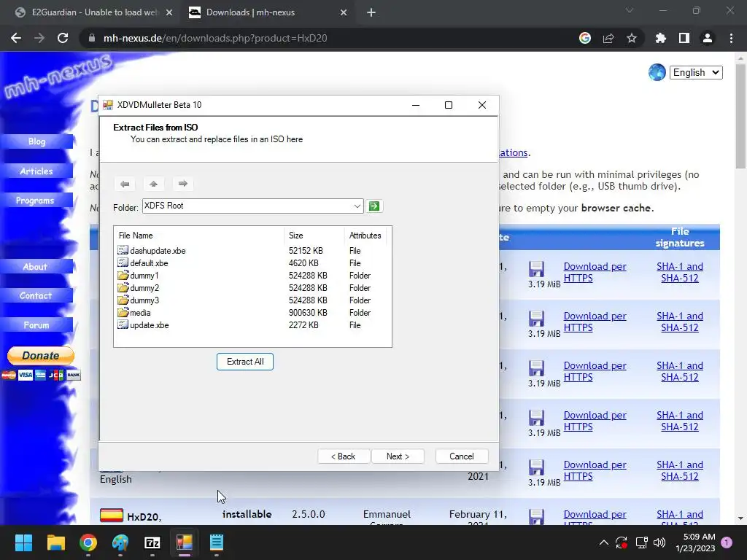Click the < Back wizard button

(343, 456)
